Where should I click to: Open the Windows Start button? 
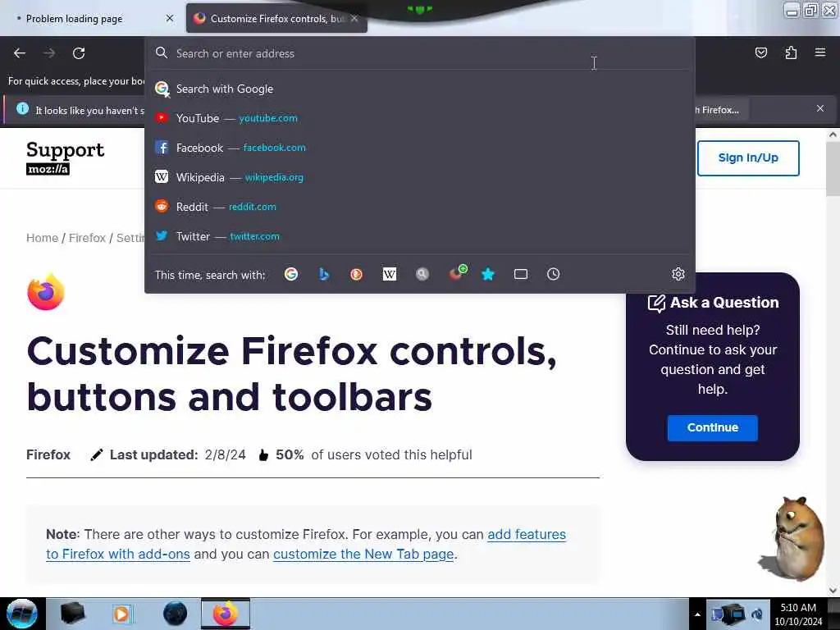22,614
